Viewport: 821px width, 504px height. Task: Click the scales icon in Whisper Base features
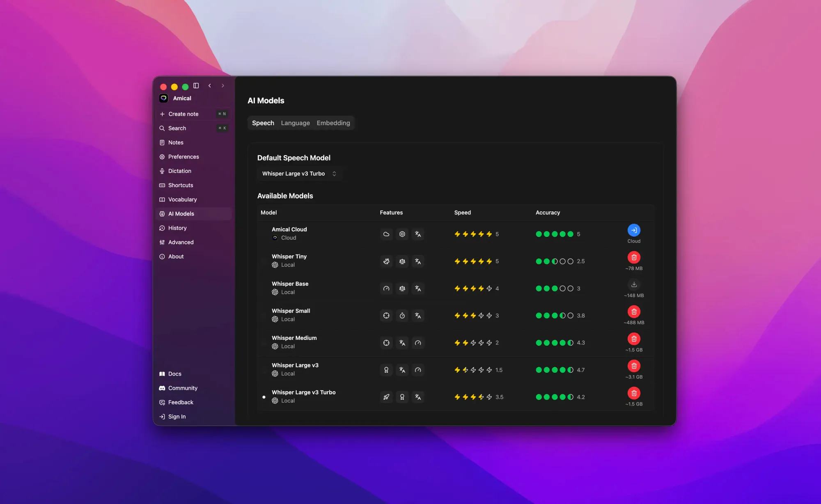tap(402, 289)
